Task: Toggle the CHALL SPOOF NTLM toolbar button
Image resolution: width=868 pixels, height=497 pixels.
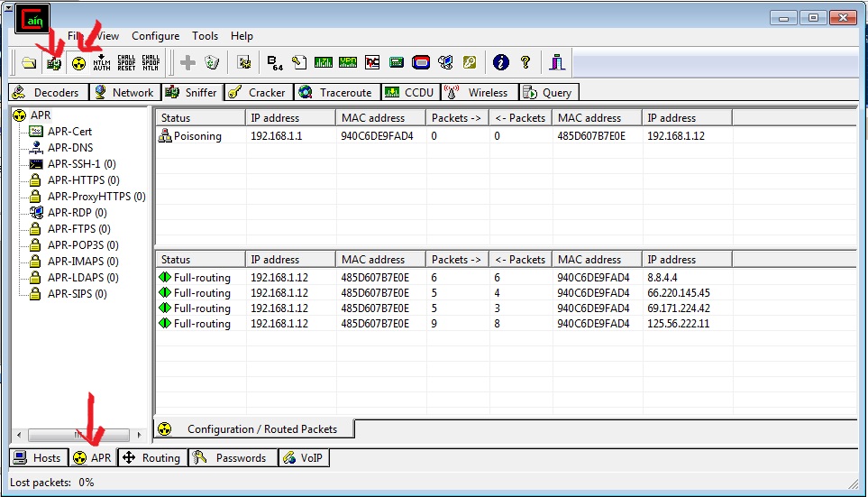Action: [x=151, y=62]
